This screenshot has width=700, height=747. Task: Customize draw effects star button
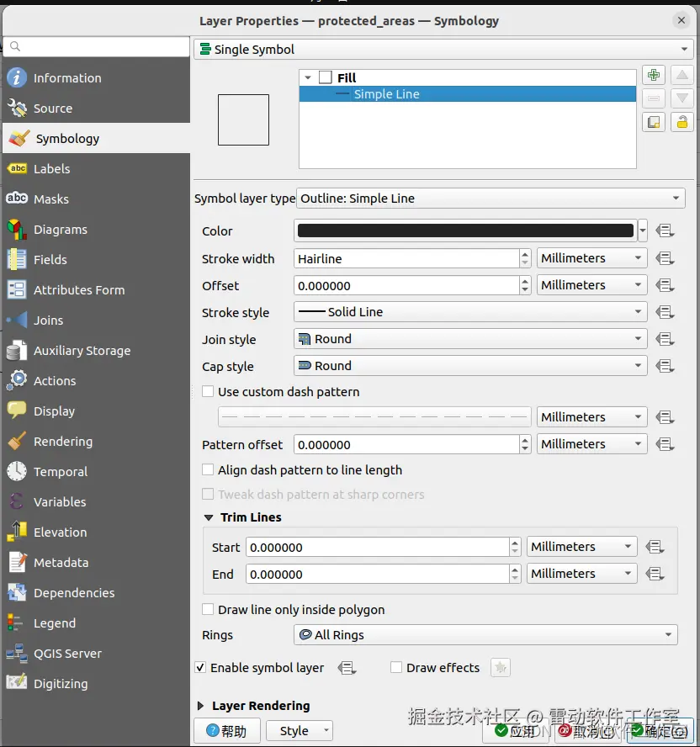(501, 667)
